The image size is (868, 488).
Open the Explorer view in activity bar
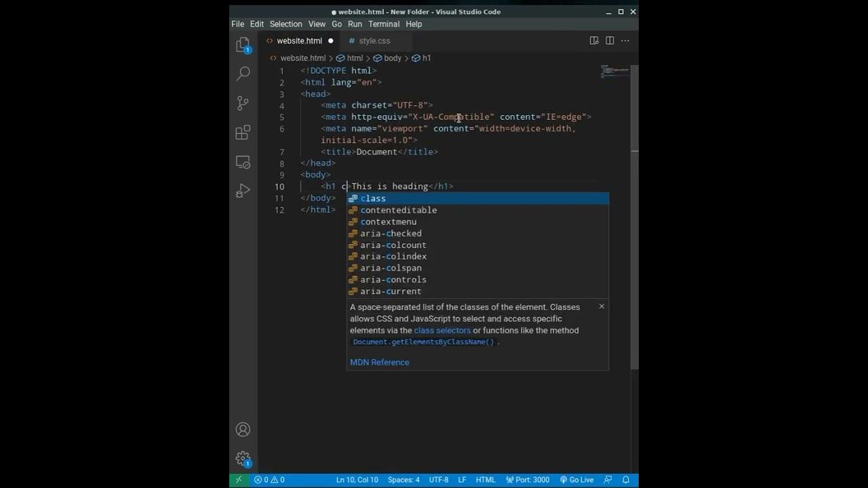(x=243, y=45)
